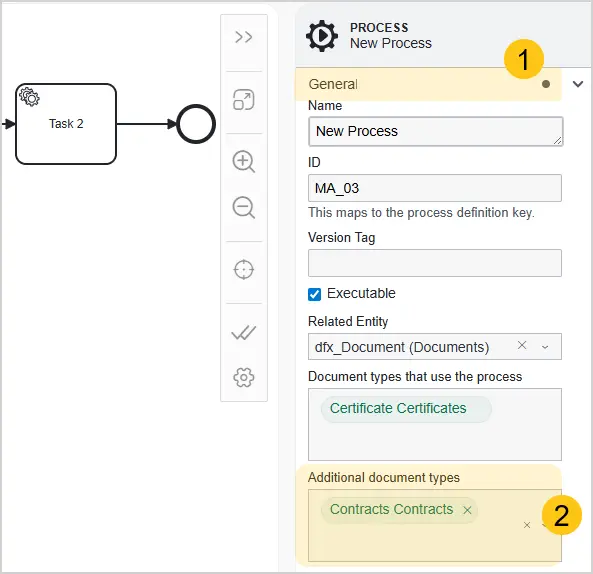Open settings via the toolbar gear icon

click(x=244, y=377)
